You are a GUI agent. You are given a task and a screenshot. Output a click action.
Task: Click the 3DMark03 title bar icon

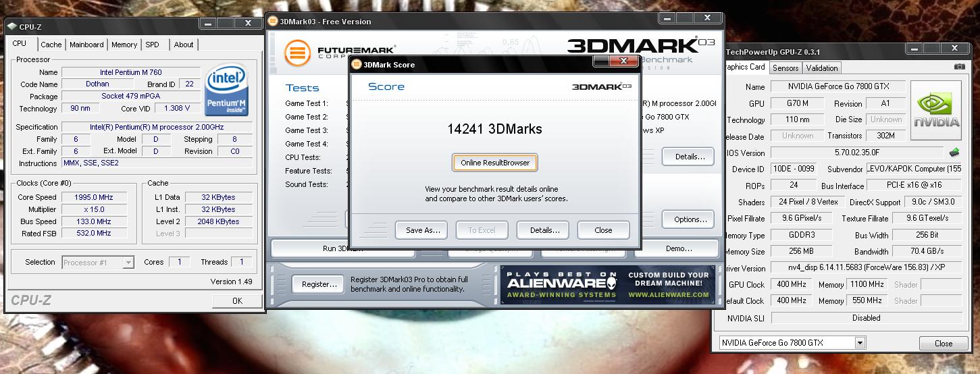tap(274, 21)
